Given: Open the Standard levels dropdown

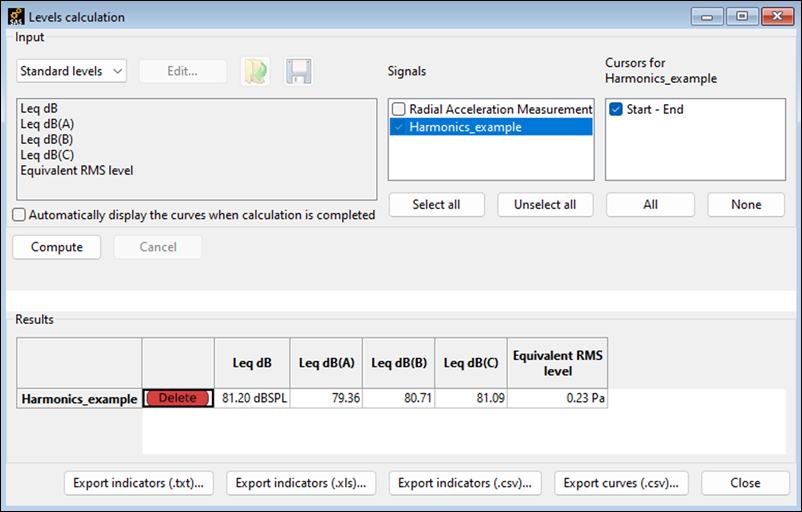Looking at the screenshot, I should (72, 71).
